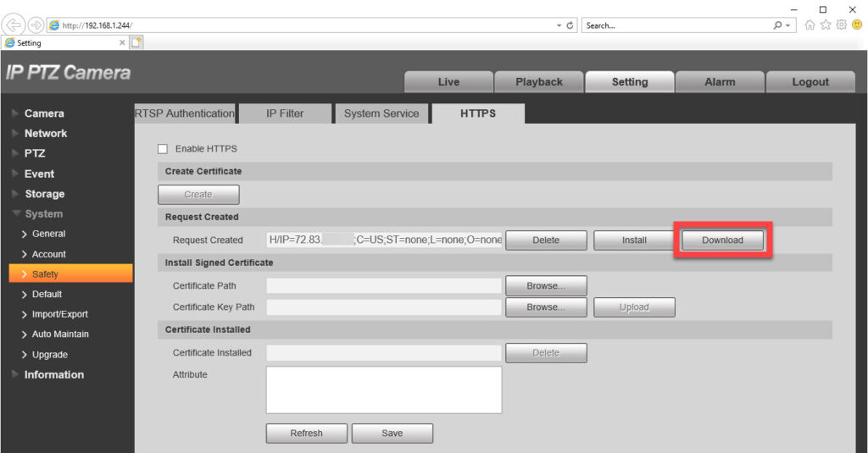Screen dimensions: 868x453
Task: Click the search magnifier icon
Action: (778, 25)
